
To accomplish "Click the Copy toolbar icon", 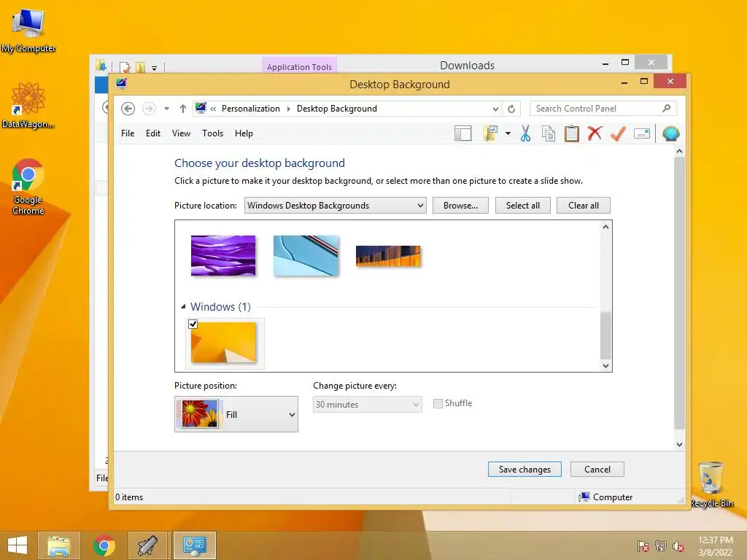I will pos(549,134).
